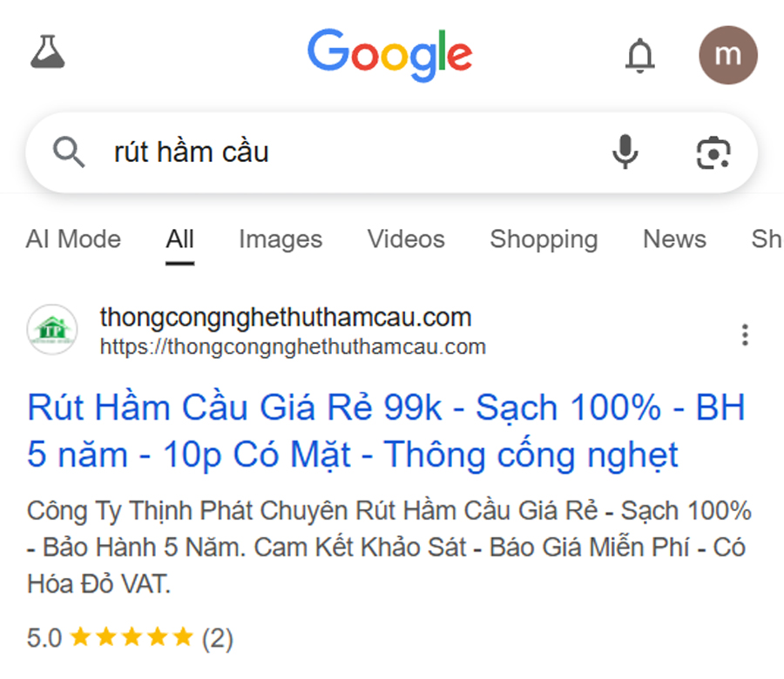Start voice search with microphone
This screenshot has width=784, height=679.
(x=625, y=151)
